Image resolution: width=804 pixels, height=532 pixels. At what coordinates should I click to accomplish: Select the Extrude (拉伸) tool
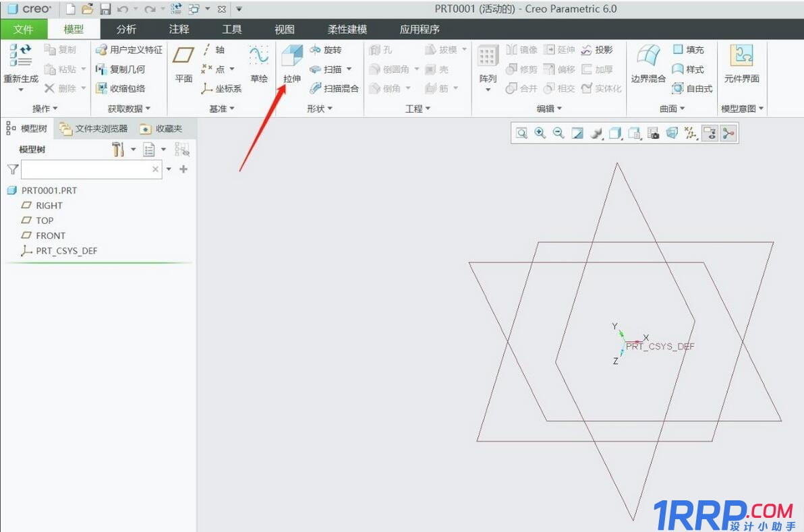pyautogui.click(x=291, y=65)
